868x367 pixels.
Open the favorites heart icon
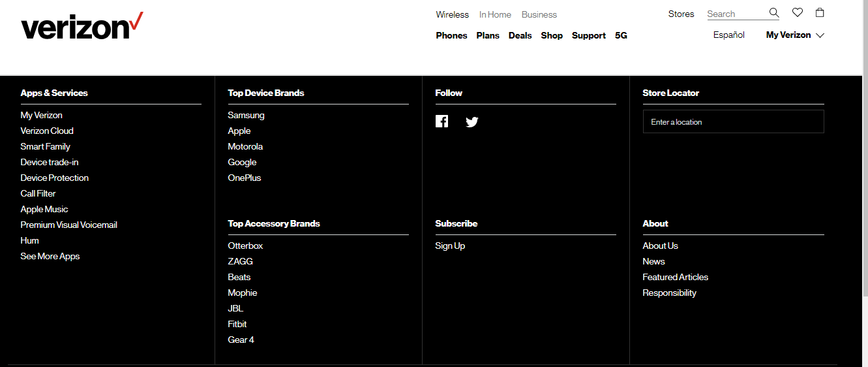click(x=798, y=12)
